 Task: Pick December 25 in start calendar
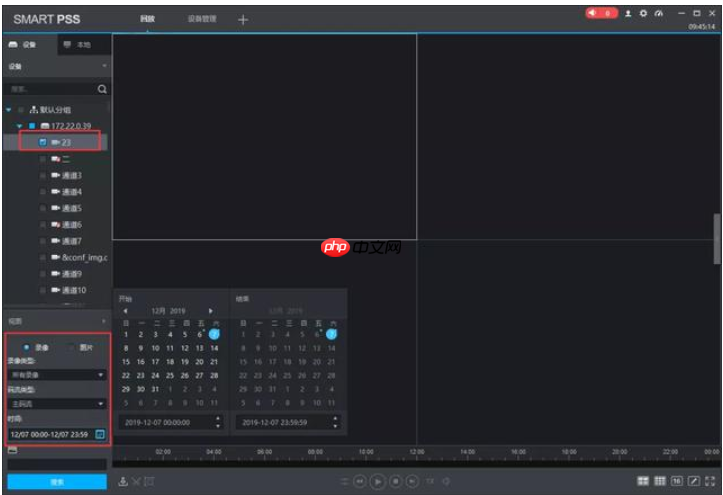(170, 376)
